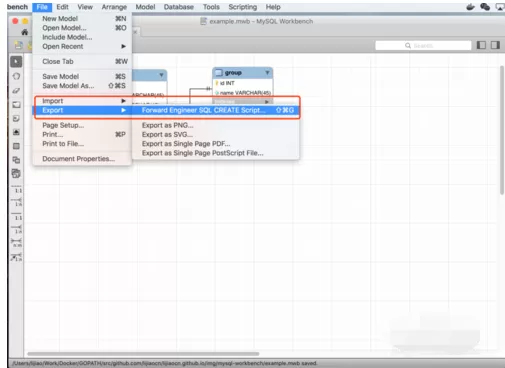Choose Print to File...
Screen dimensions: 505x368
82,144
